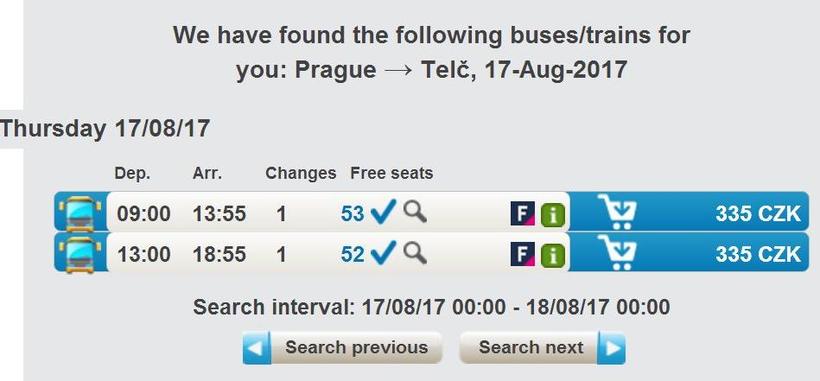Click the bus icon for 13:00 departure
Screen dimensions: 820x381
[81, 255]
